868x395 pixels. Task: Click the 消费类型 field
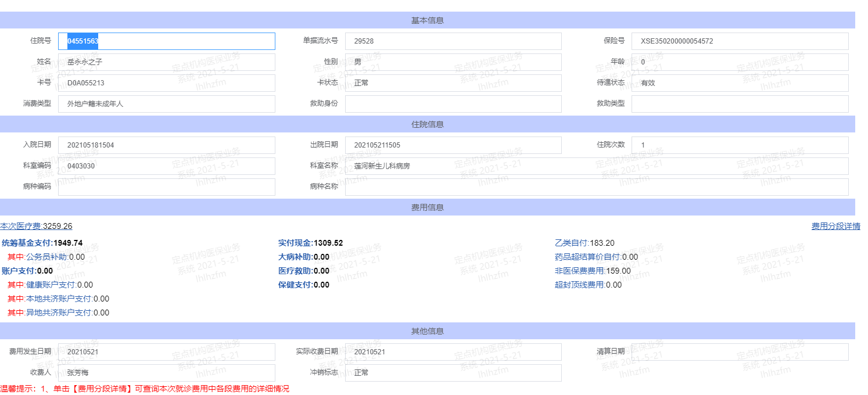pos(167,104)
